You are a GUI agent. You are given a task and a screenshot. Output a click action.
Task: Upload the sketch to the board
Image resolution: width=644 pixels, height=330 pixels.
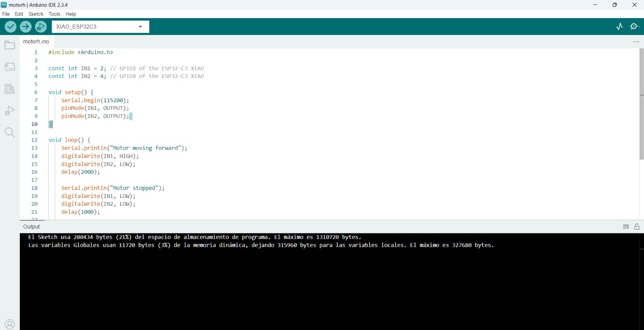tap(26, 27)
